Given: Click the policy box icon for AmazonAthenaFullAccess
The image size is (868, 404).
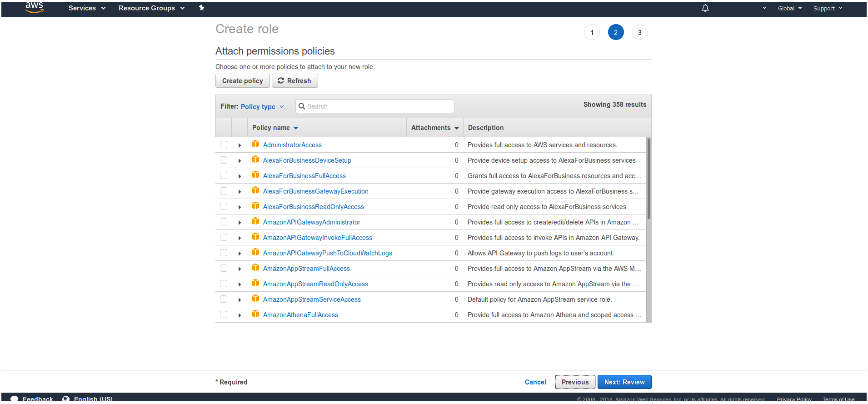Looking at the screenshot, I should coord(255,314).
